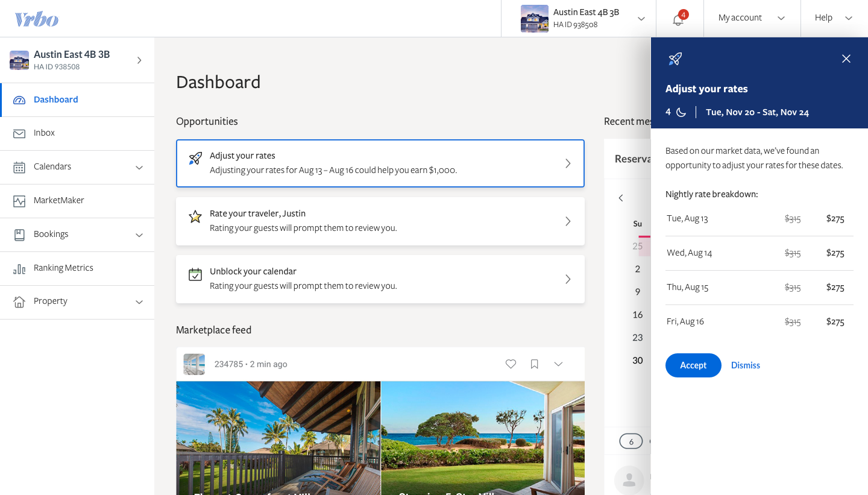This screenshot has width=868, height=495.
Task: Select day 9 in the reservation calendar
Action: coord(638,292)
